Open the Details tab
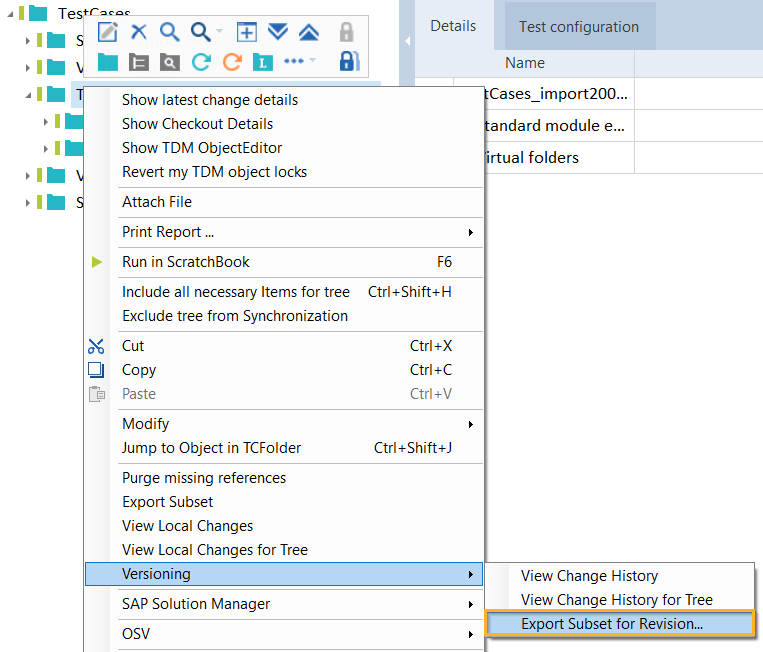 pyautogui.click(x=453, y=26)
